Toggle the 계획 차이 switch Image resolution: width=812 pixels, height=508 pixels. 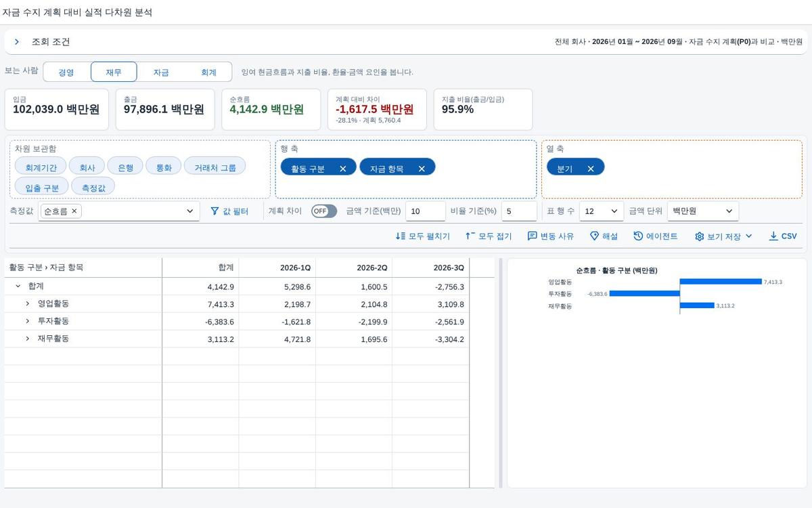(324, 211)
